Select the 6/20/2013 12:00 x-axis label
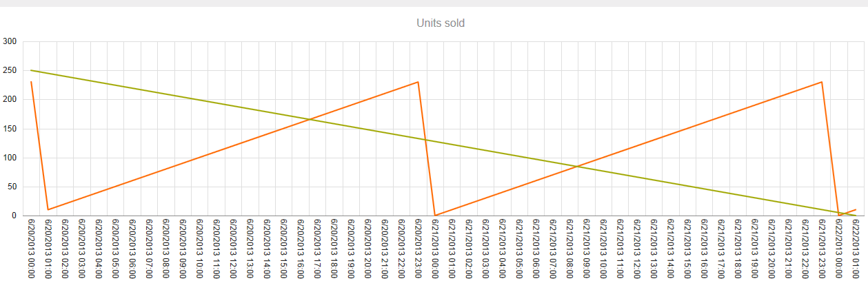 233,249
